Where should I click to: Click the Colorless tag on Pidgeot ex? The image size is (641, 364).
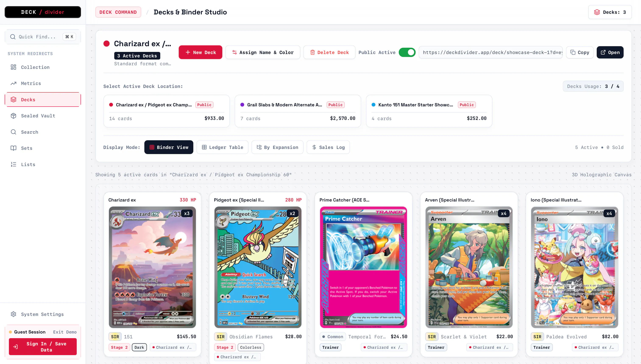click(x=251, y=347)
